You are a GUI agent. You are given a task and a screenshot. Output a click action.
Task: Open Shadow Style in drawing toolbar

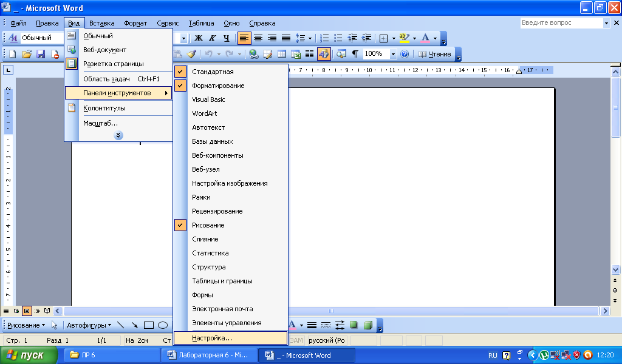coord(354,325)
